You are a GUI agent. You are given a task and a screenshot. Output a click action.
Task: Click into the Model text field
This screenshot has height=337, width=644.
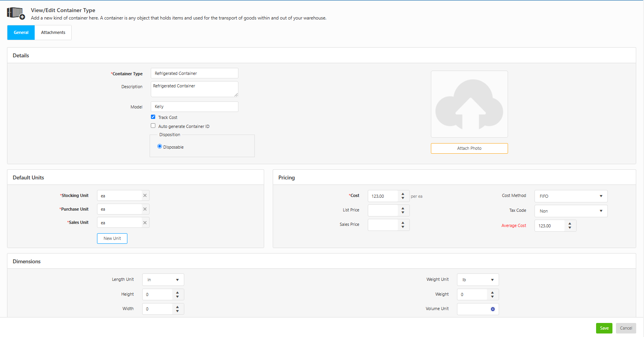point(194,107)
